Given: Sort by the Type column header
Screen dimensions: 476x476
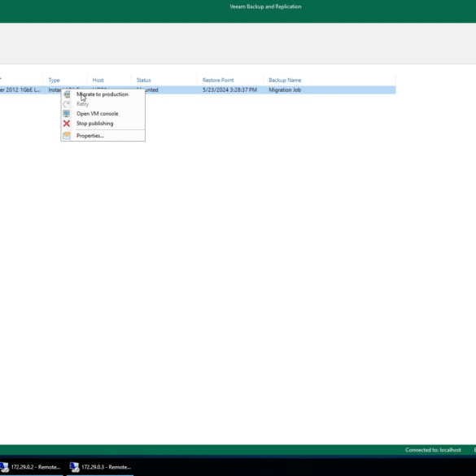Looking at the screenshot, I should 54,80.
